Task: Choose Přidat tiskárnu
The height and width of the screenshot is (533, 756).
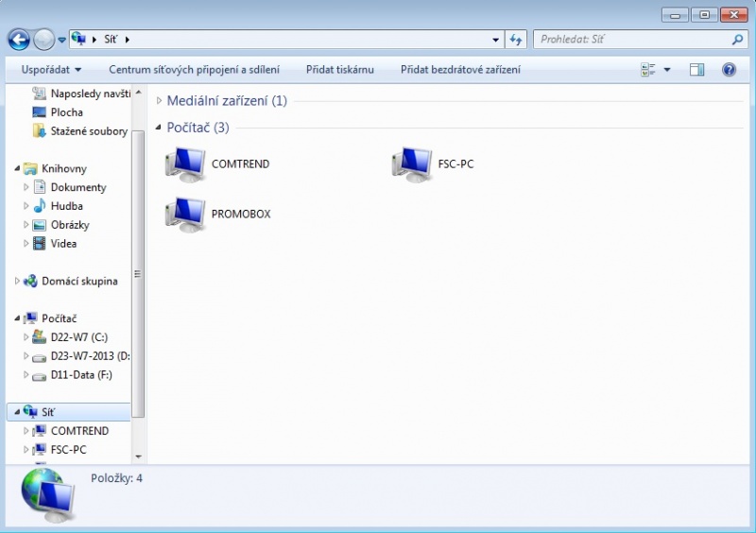Action: coord(340,70)
